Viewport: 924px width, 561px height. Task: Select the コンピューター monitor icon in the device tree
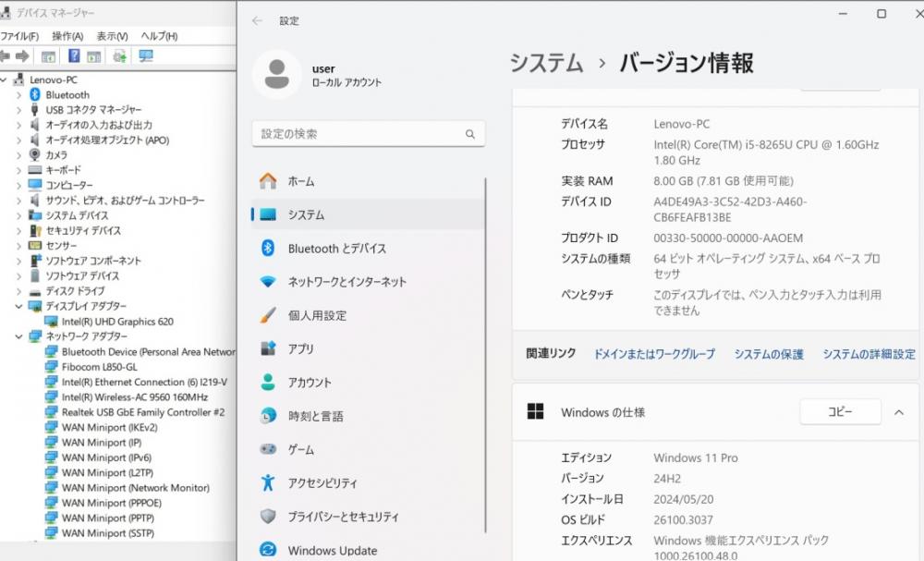click(x=35, y=185)
